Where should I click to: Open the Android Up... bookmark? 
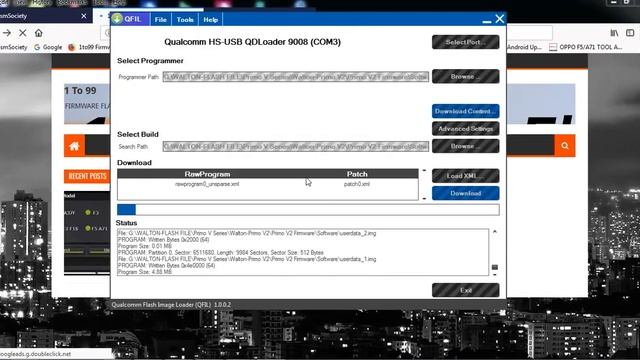524,47
